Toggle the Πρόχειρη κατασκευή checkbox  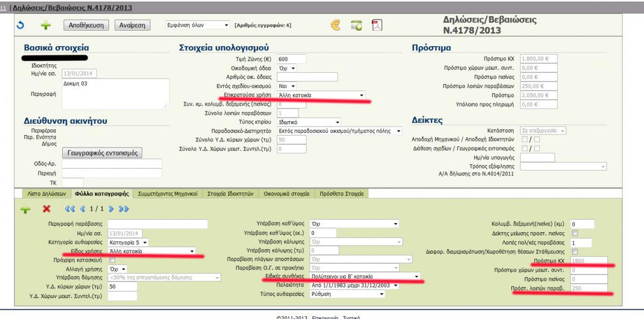[112, 259]
